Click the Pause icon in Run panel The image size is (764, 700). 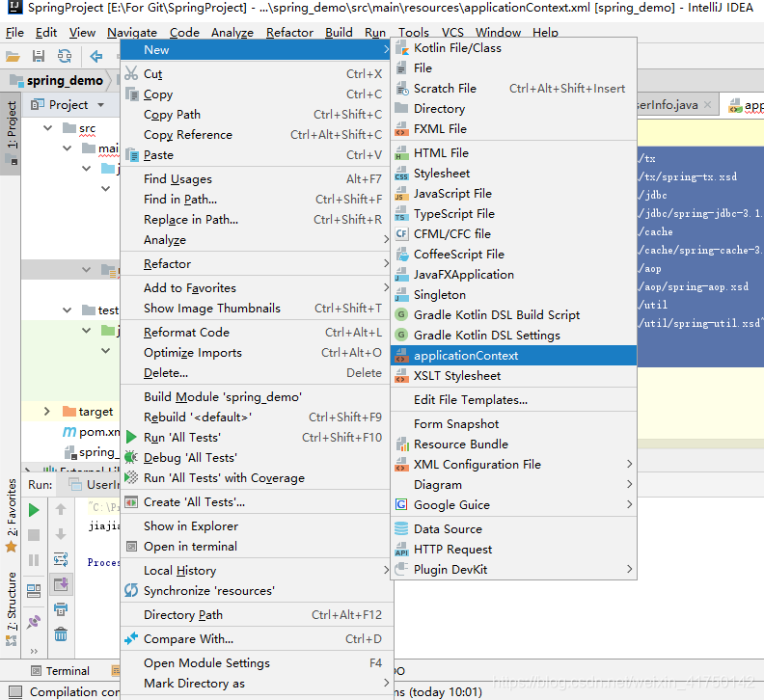point(34,560)
